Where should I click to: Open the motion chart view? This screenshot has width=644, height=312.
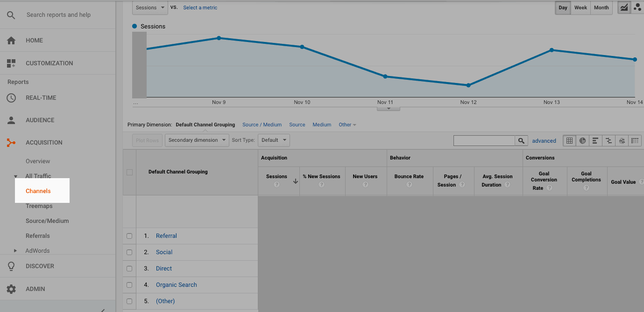pyautogui.click(x=637, y=7)
